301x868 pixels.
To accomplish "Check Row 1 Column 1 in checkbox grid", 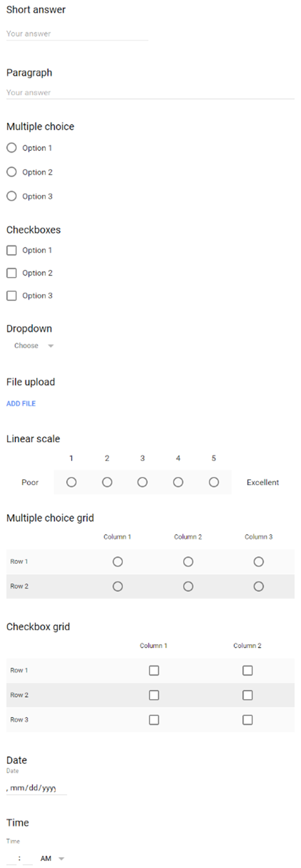I will click(x=154, y=671).
